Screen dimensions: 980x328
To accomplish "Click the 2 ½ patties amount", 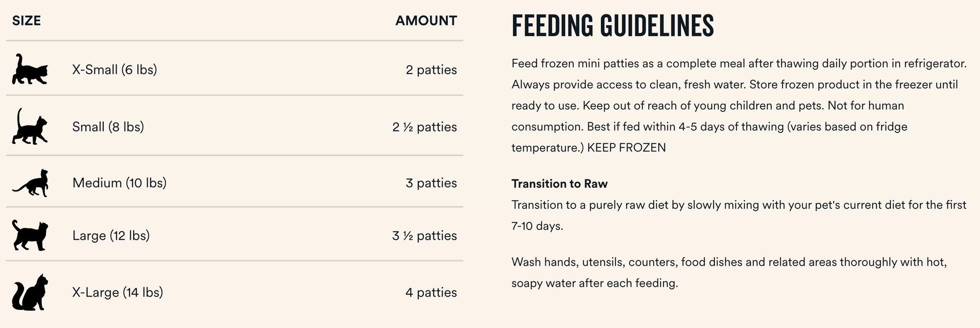I will click(x=425, y=127).
